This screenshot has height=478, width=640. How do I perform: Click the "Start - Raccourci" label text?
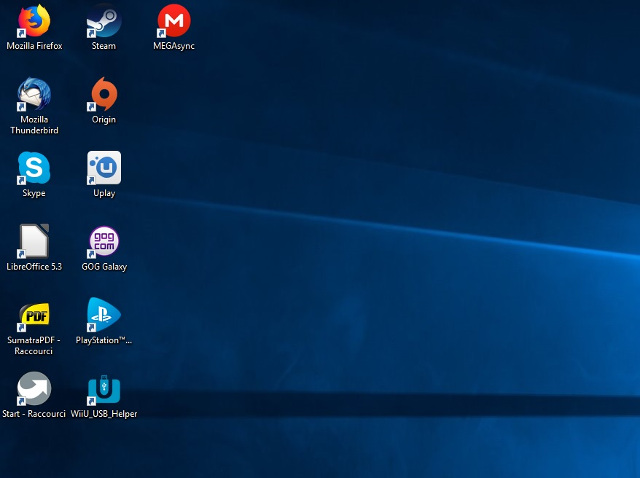tap(34, 414)
